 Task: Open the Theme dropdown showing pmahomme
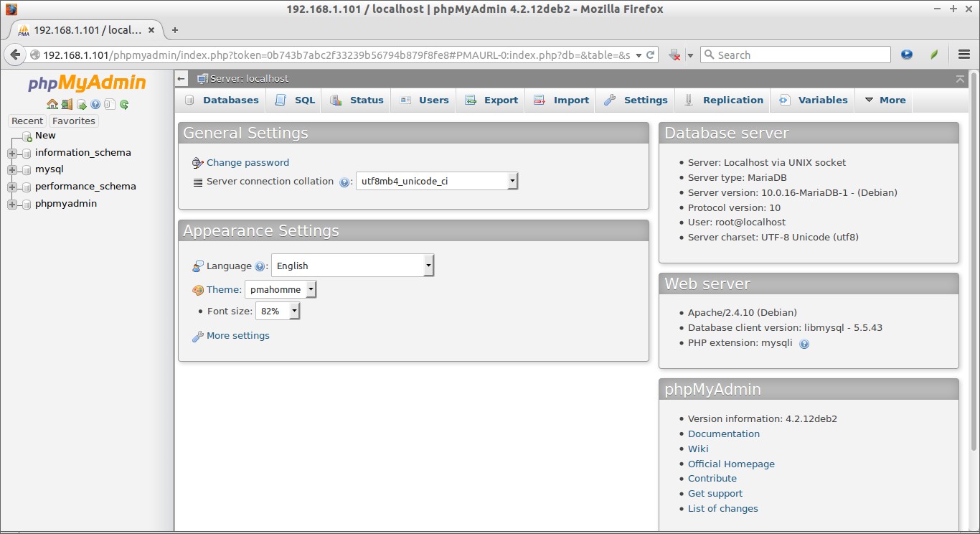click(281, 290)
